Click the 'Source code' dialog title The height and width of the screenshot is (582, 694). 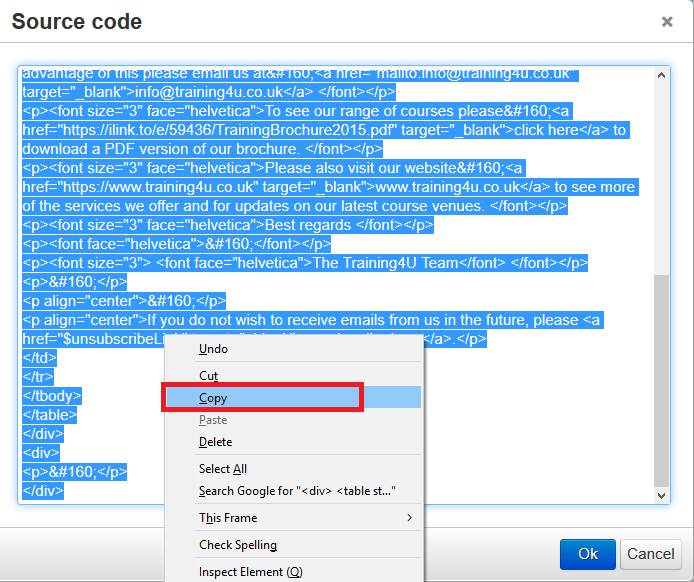click(x=77, y=21)
